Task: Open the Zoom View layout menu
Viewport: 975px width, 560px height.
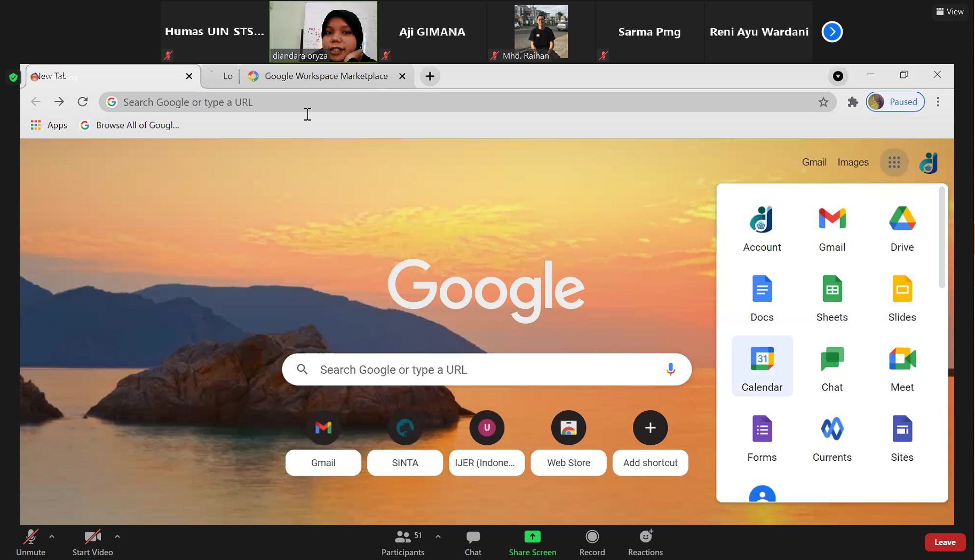Action: [x=950, y=12]
